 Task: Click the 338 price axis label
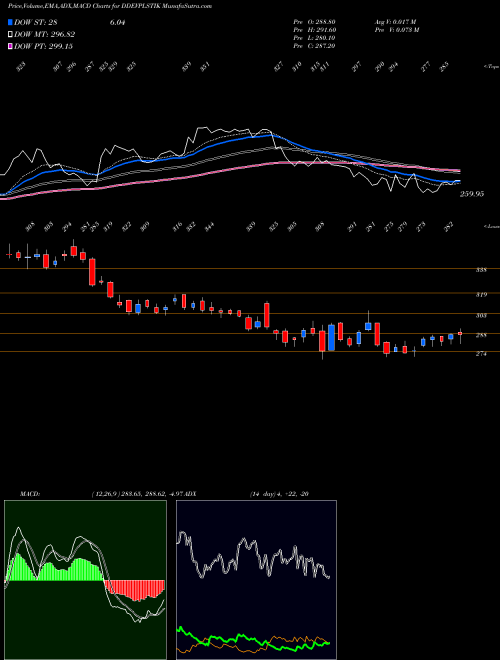(x=481, y=270)
